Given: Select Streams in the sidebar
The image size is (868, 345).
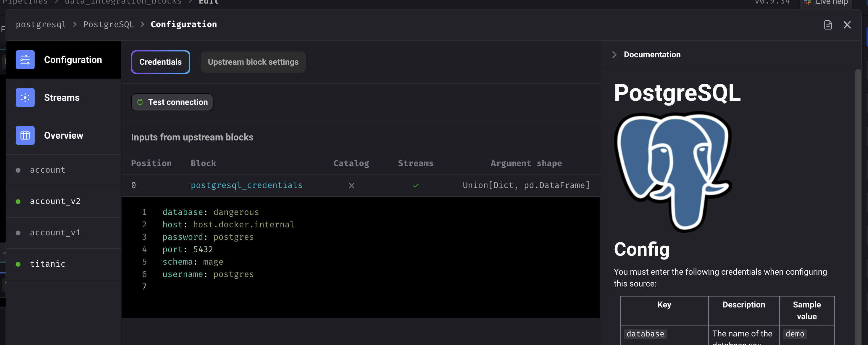Looking at the screenshot, I should point(63,97).
